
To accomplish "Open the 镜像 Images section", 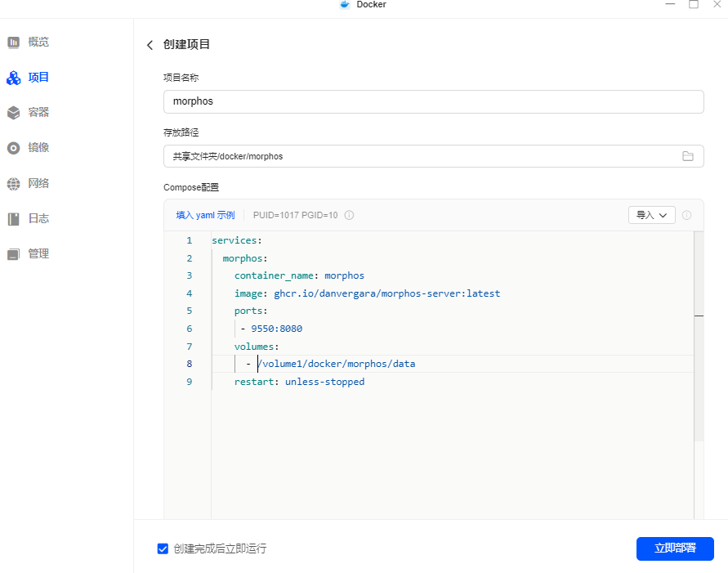I will (38, 148).
